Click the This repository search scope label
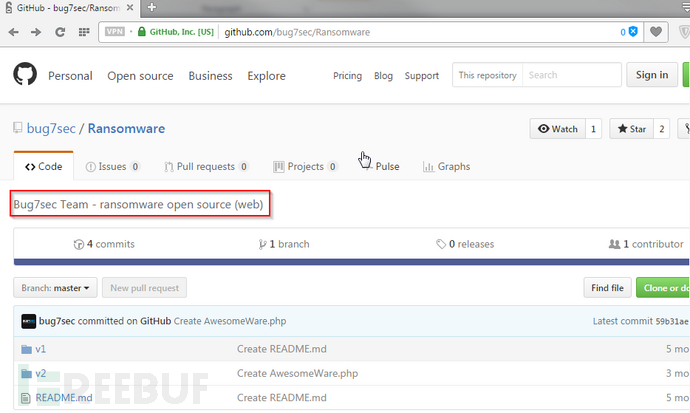 (x=488, y=75)
